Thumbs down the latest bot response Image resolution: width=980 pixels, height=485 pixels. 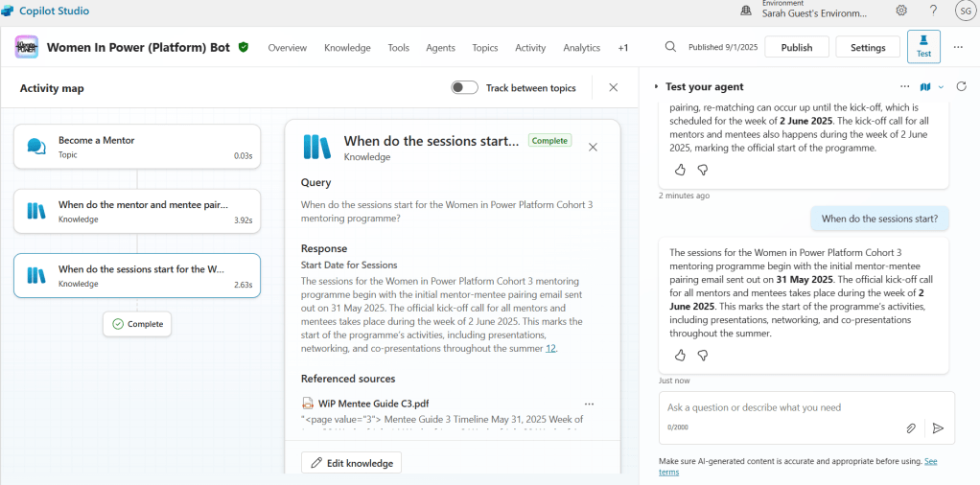click(x=702, y=355)
